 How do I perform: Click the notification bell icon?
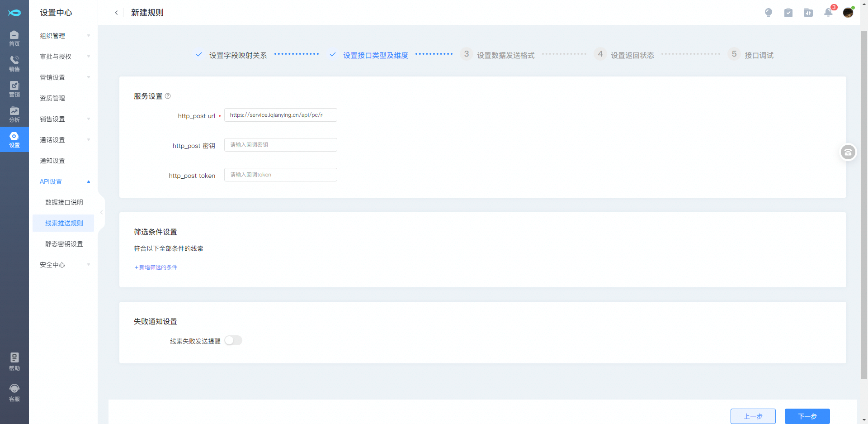tap(828, 13)
